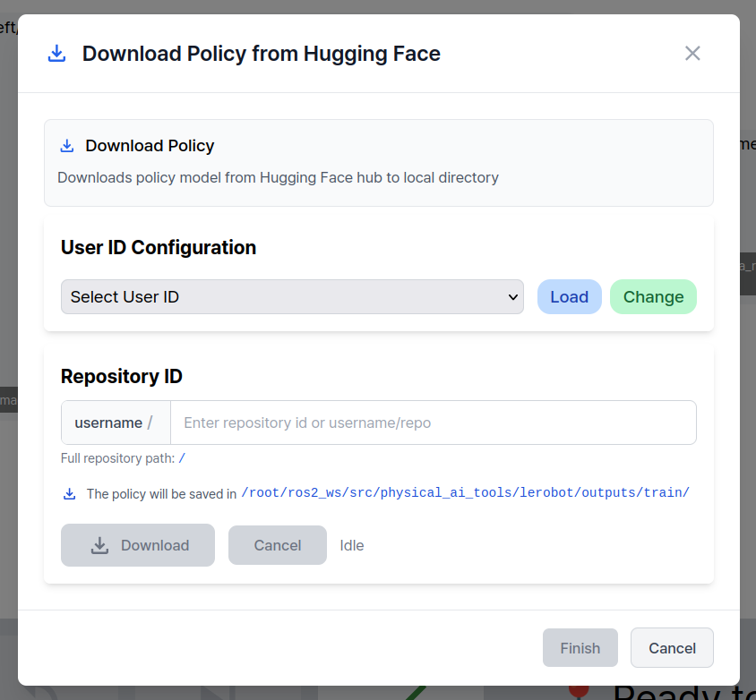The width and height of the screenshot is (756, 700).
Task: Cancel the download next to Idle status
Action: point(277,545)
